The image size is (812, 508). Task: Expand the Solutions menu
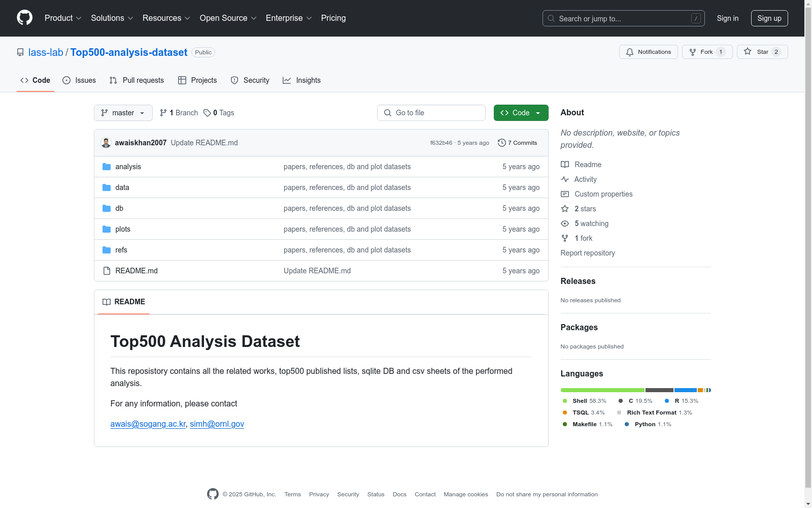[112, 18]
